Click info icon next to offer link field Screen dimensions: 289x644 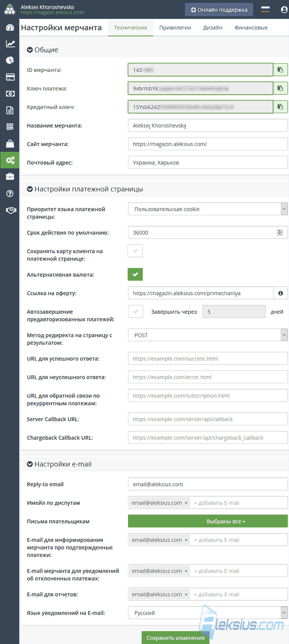coord(281,293)
